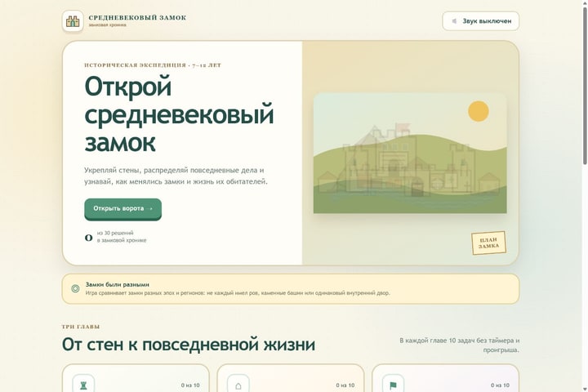Open the gates with "Открыть ворота" button
This screenshot has height=392, width=588.
point(123,208)
